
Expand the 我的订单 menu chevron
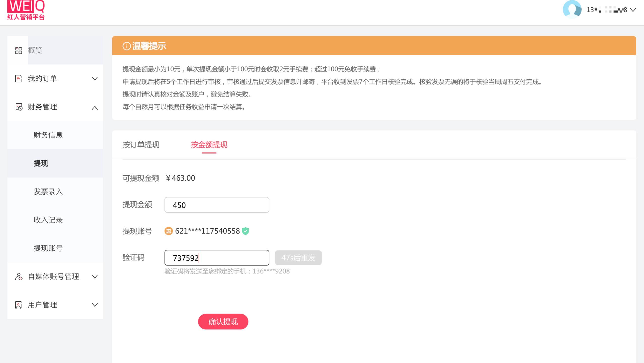[x=95, y=79]
